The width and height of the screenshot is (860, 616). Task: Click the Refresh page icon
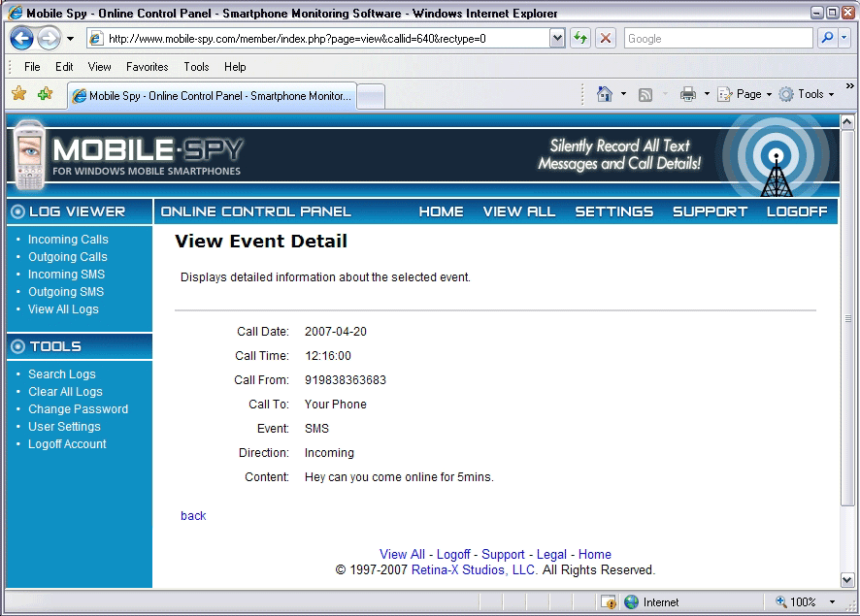[x=580, y=39]
